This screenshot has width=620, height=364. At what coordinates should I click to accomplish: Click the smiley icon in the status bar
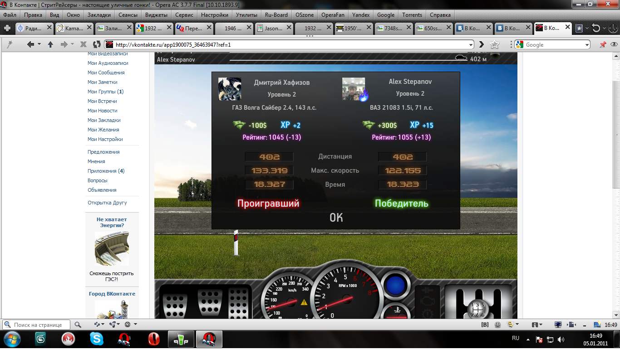[498, 325]
